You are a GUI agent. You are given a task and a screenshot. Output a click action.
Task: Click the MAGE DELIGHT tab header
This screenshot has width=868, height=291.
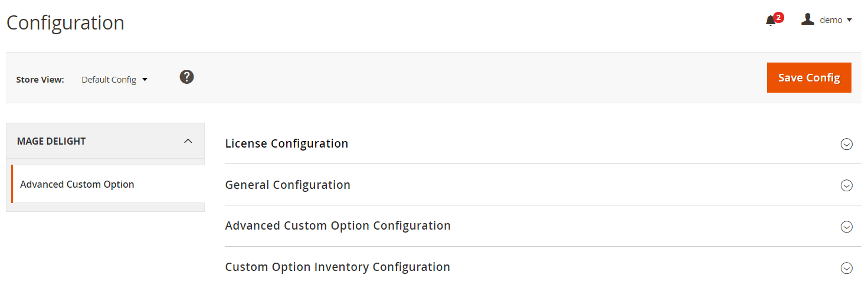[x=51, y=141]
